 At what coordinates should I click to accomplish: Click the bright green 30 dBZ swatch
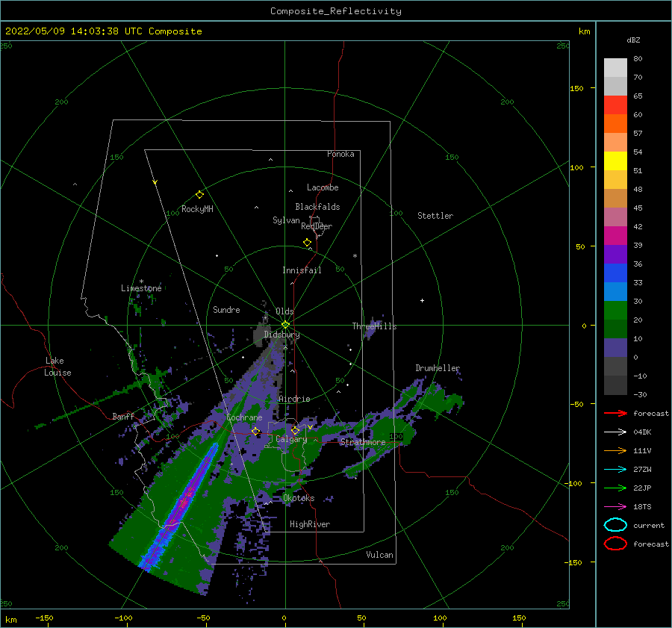click(x=615, y=311)
